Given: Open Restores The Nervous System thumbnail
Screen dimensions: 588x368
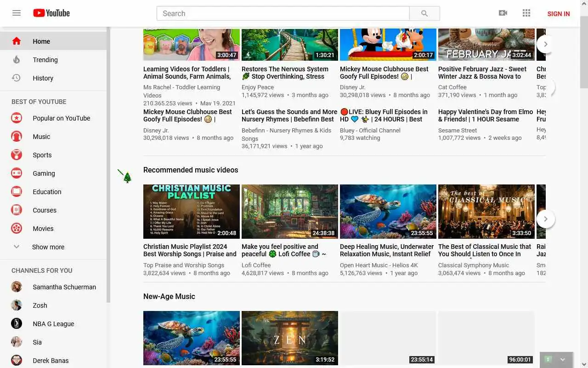Looking at the screenshot, I should pos(290,45).
